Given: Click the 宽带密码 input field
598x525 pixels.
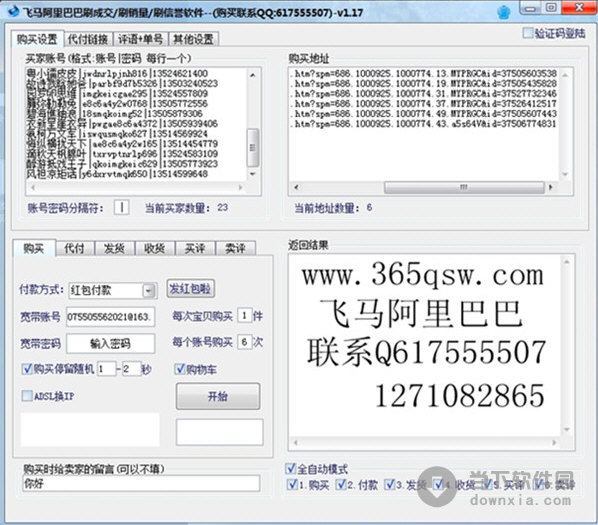Looking at the screenshot, I should tap(111, 344).
